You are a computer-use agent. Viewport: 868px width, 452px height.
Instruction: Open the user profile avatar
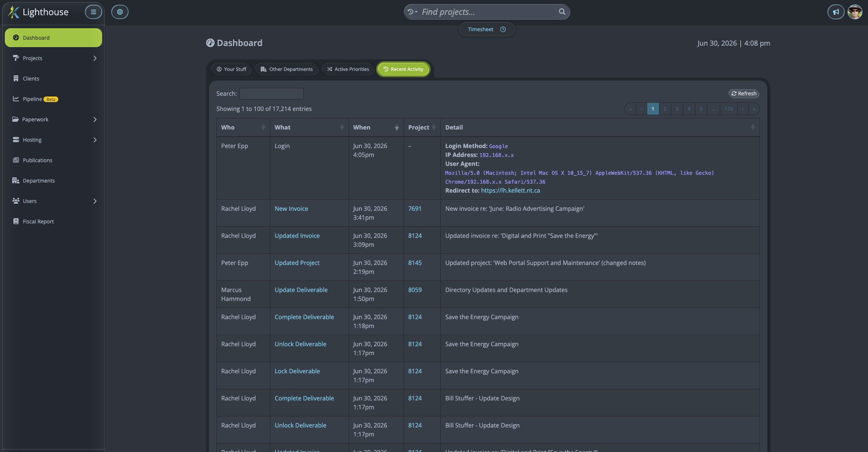(855, 12)
